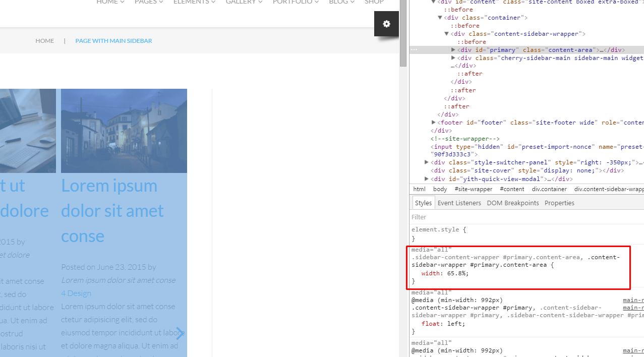Screen dimensions: 644x357
Task: Click the blue next-slide arrow
Action: [x=181, y=333]
